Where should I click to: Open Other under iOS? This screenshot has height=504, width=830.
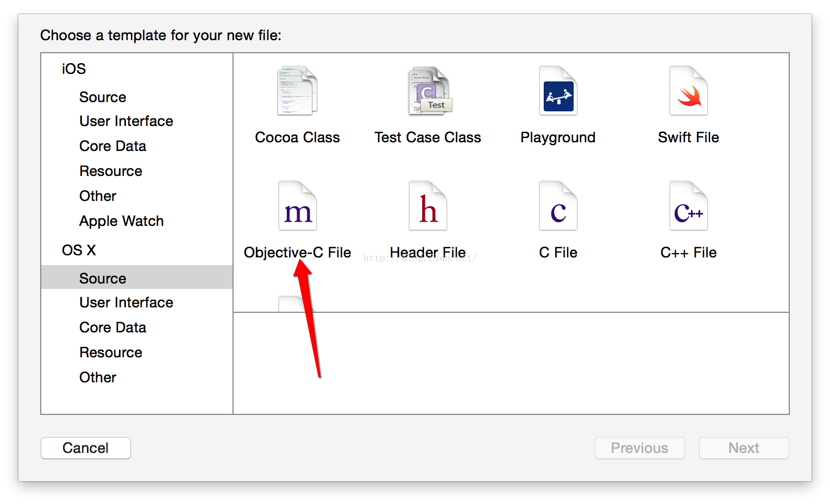[x=98, y=196]
